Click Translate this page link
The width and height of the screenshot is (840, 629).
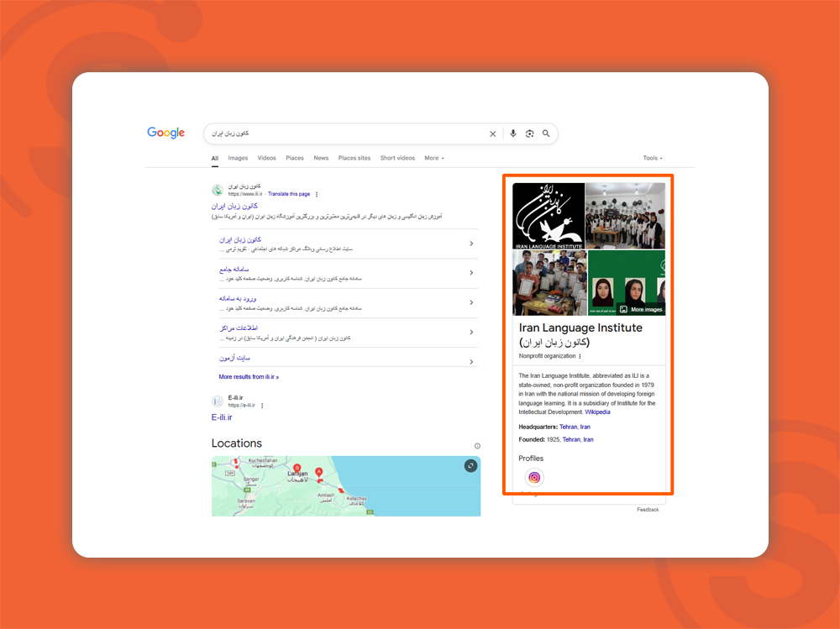click(289, 195)
